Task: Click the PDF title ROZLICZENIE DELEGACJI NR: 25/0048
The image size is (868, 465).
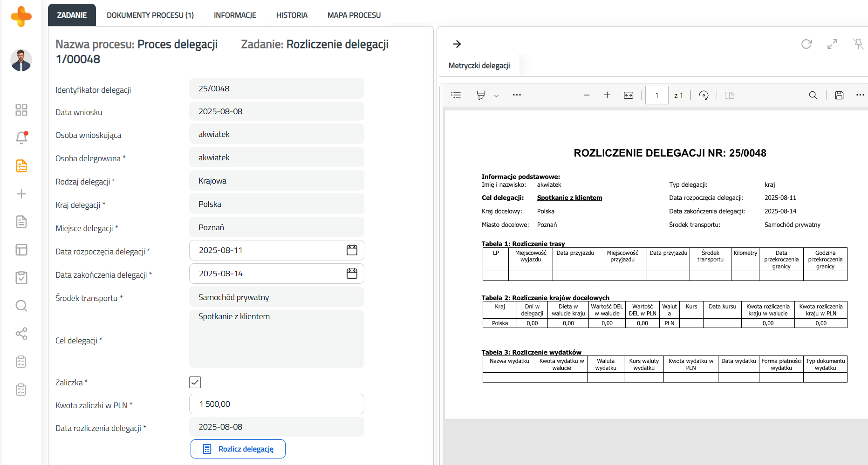Action: click(x=670, y=153)
